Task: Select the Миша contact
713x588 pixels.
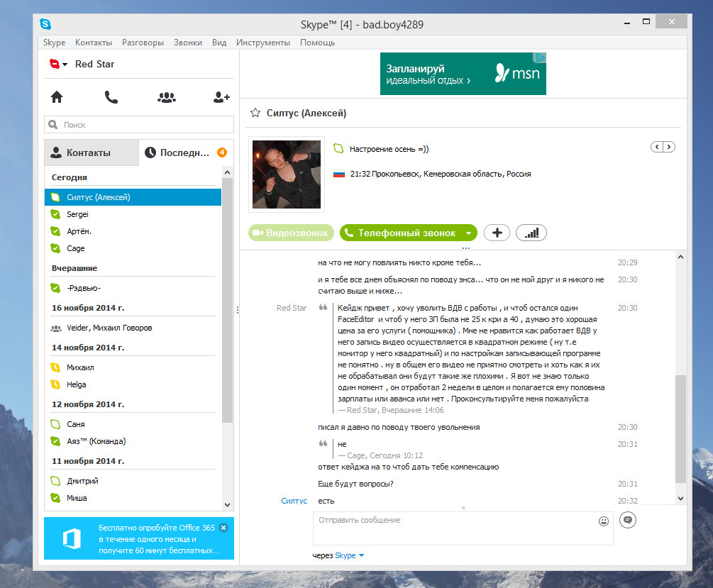Action: coord(133,498)
